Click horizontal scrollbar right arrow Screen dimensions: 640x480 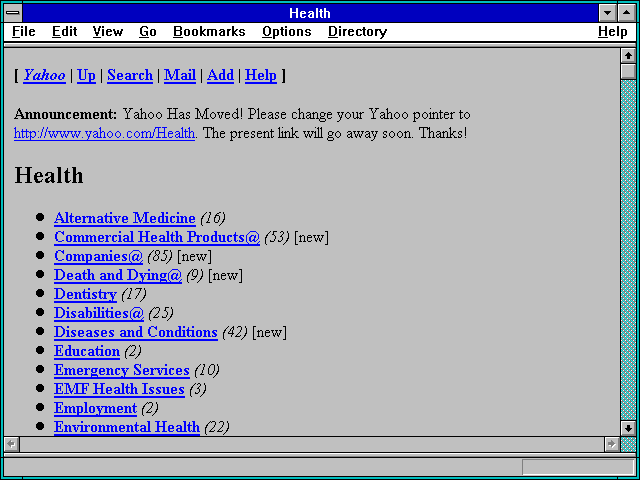click(612, 444)
